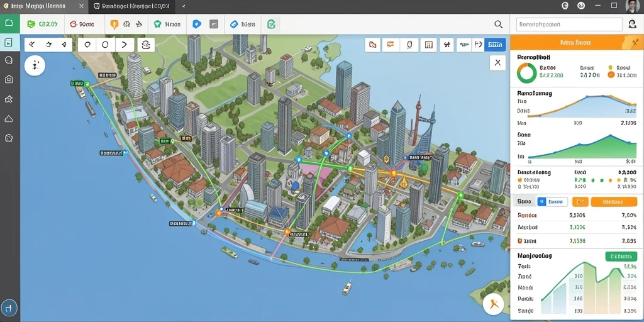Select the first green toolbar menu item
Screen dimensions: 644x322
42,25
